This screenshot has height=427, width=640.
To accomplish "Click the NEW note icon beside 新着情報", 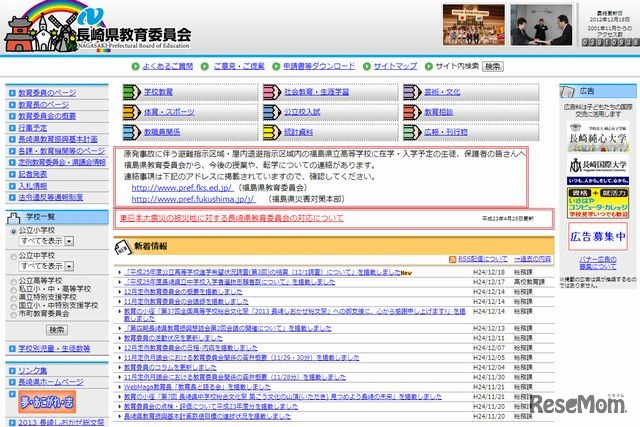I will click(123, 247).
